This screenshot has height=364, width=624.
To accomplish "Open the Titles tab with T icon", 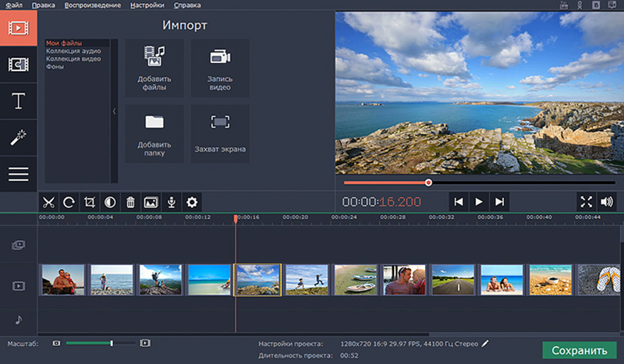I will click(x=18, y=101).
